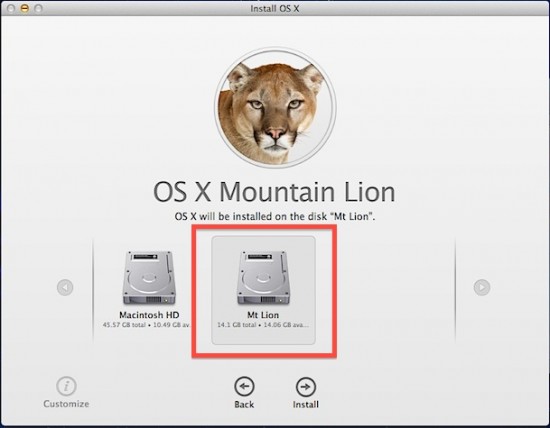Show more disks with right arrow

[x=482, y=287]
